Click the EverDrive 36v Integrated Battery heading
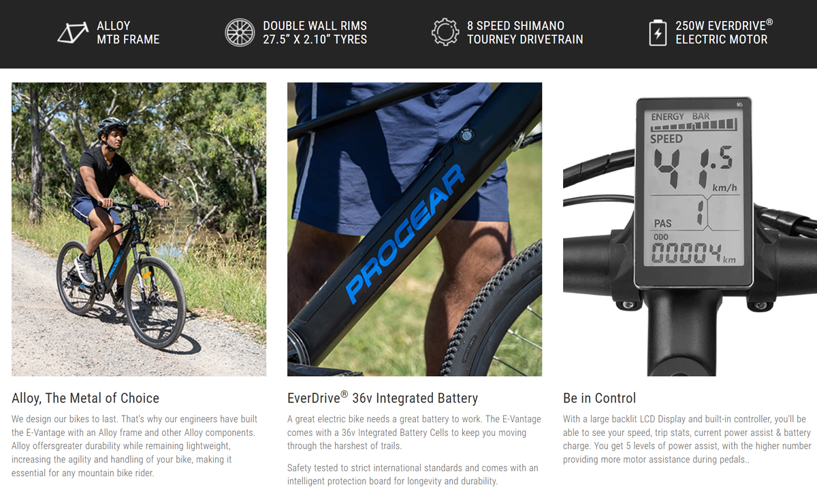817x504 pixels. (x=383, y=398)
